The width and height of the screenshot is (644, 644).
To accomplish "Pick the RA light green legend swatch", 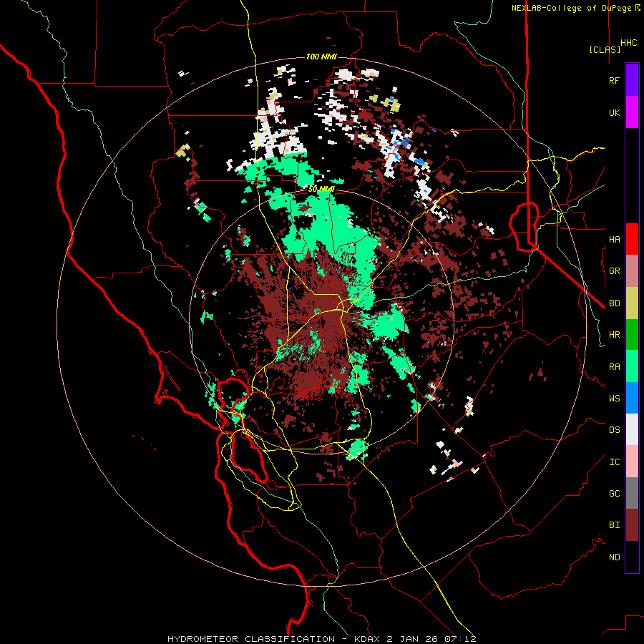I will (632, 366).
